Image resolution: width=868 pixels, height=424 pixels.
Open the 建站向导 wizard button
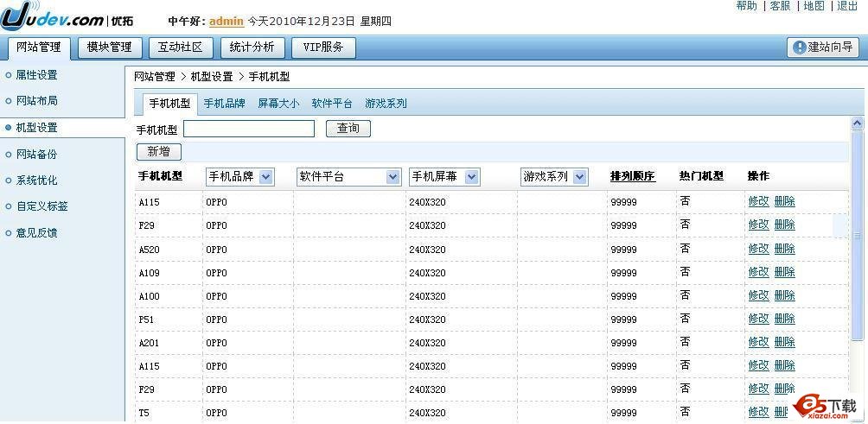(822, 47)
